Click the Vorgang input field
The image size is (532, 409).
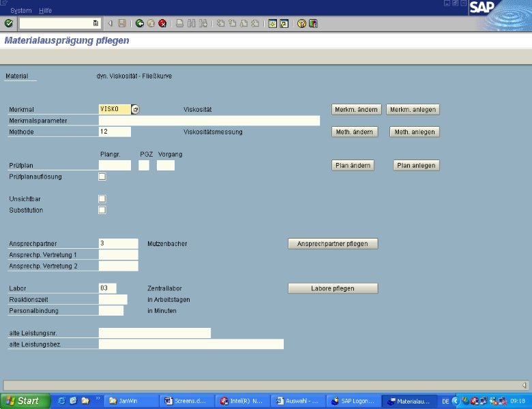click(x=166, y=165)
